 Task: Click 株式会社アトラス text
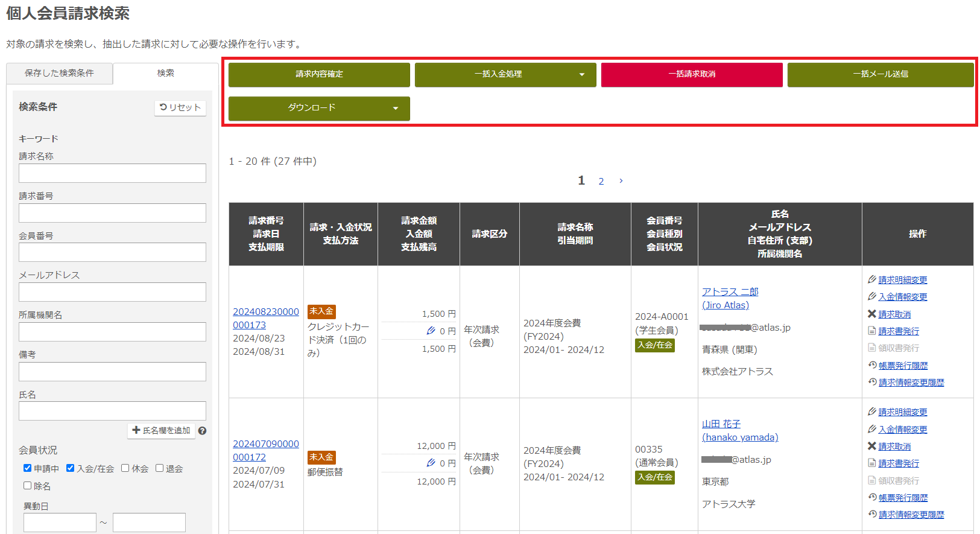(737, 372)
